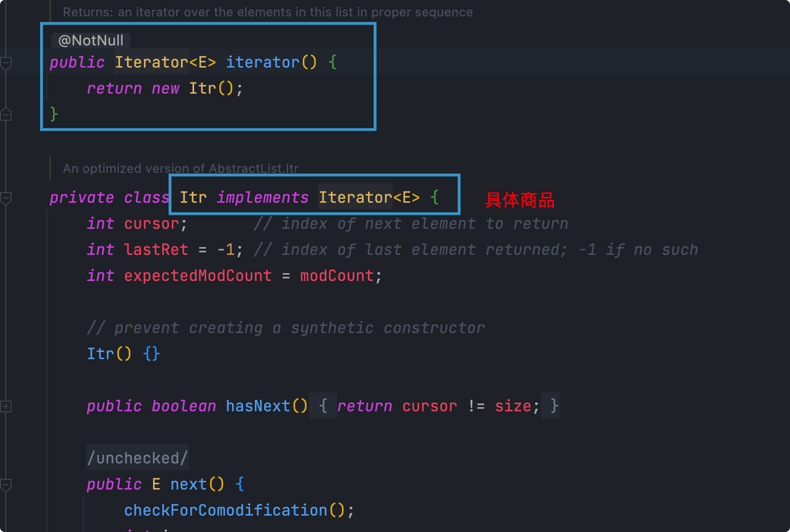Click the 'hasNext' method name
The image size is (790, 532).
point(258,406)
